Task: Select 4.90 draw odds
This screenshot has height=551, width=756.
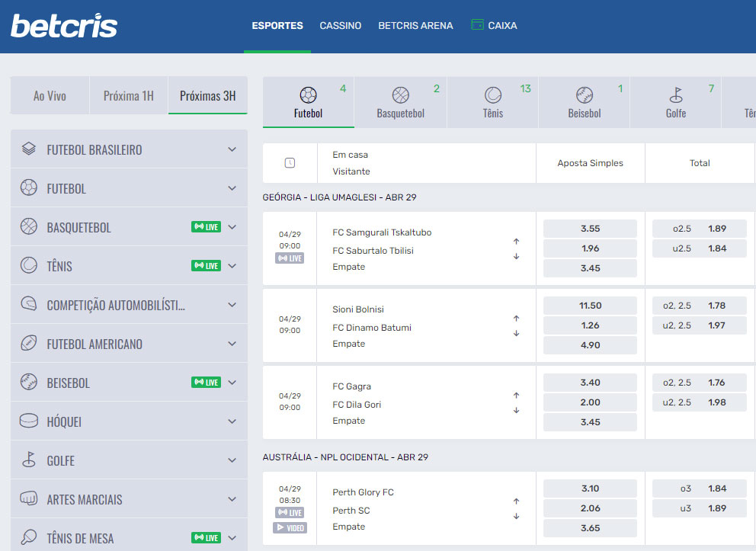Action: pyautogui.click(x=590, y=345)
